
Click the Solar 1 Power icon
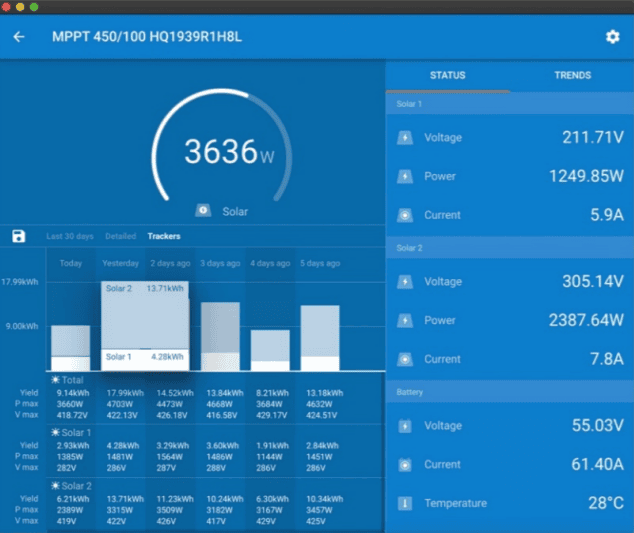point(404,176)
